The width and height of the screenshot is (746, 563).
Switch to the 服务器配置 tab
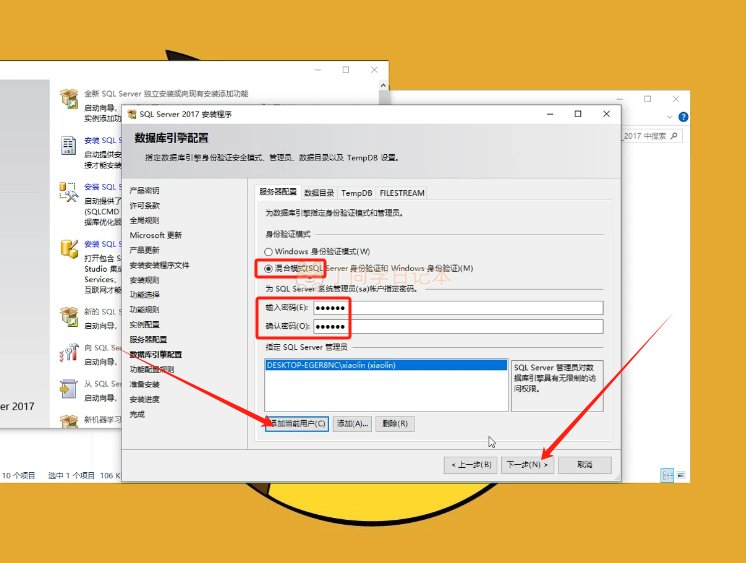tap(277, 192)
